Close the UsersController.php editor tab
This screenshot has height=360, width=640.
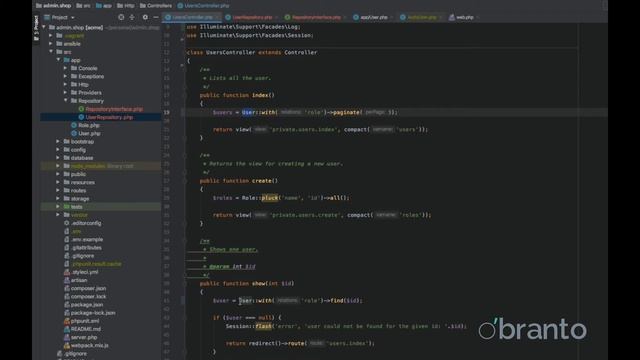coord(218,18)
